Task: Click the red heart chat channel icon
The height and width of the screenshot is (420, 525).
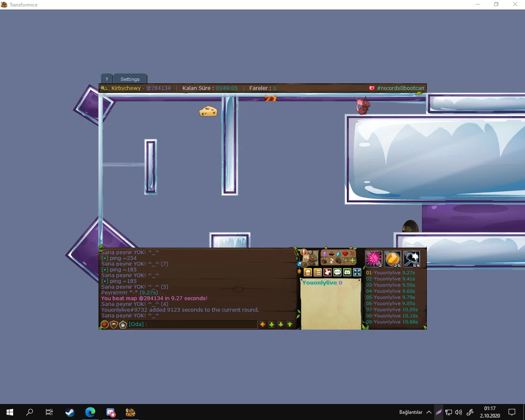Action: [105, 324]
